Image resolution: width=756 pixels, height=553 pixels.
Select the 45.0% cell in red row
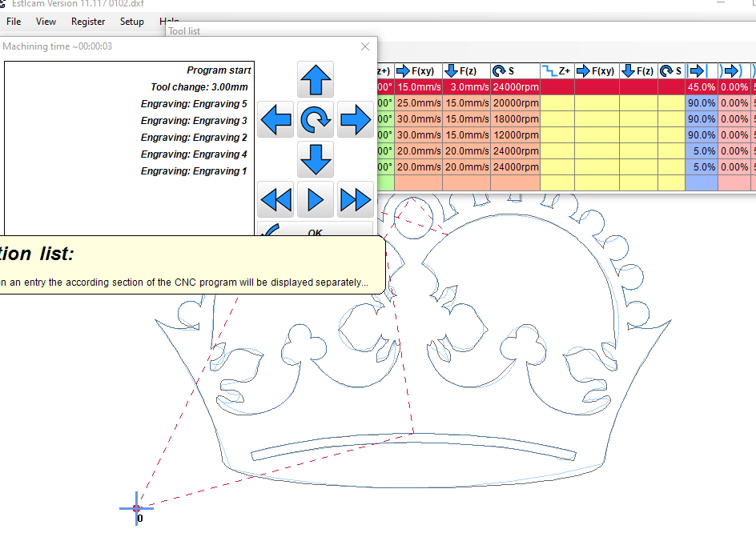tap(702, 87)
